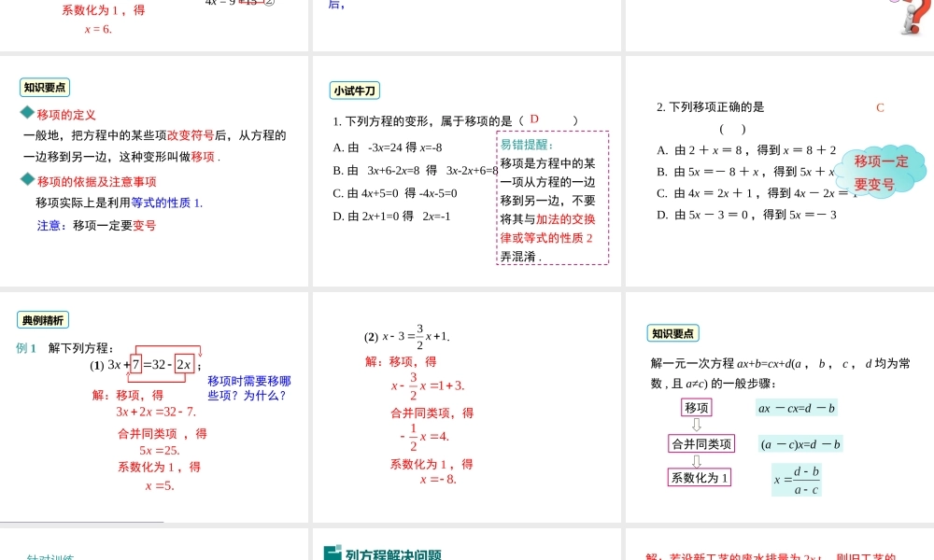The height and width of the screenshot is (560, 934).
Task: Click the diamond bullet beside 移项的定义
Action: [27, 112]
